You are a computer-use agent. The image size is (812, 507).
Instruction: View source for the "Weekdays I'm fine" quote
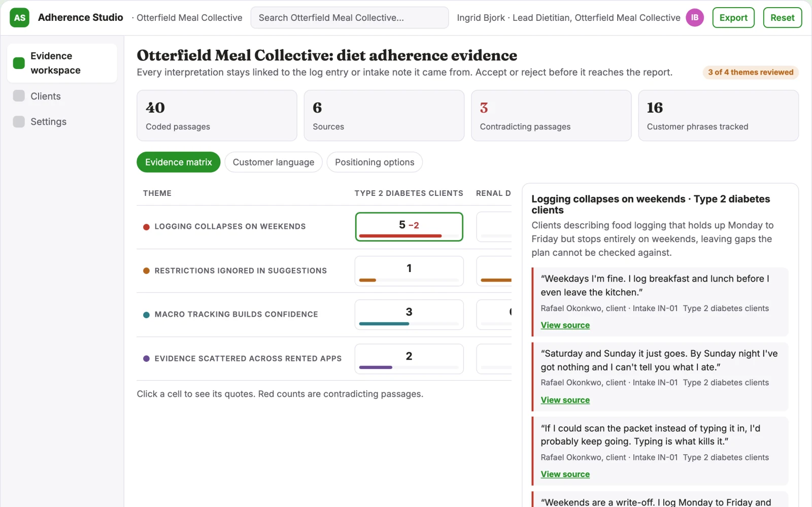565,325
